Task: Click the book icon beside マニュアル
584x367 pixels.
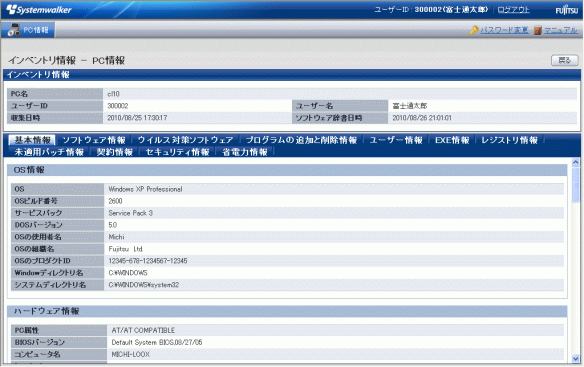Action: pyautogui.click(x=537, y=30)
